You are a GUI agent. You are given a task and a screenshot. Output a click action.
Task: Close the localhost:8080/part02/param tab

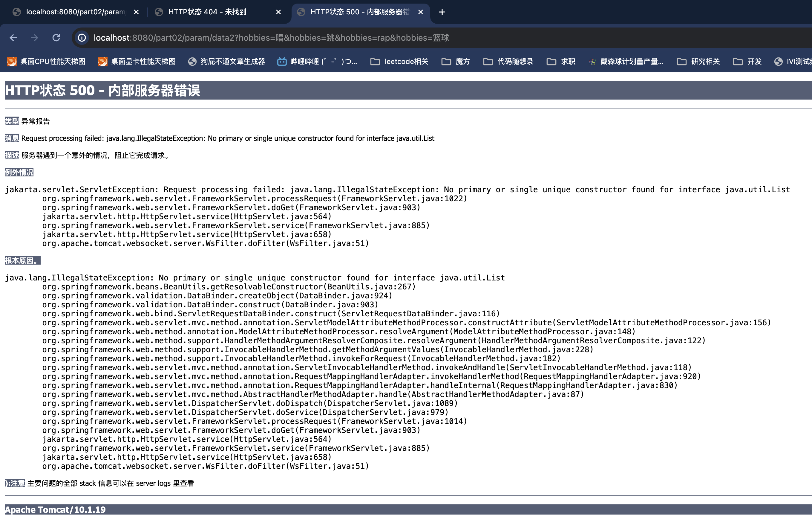pos(136,12)
